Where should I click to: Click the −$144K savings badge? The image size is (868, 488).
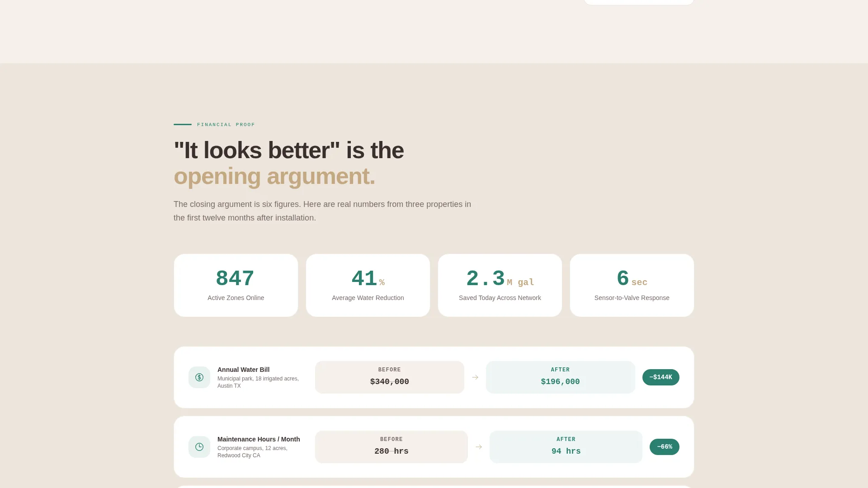tap(660, 377)
